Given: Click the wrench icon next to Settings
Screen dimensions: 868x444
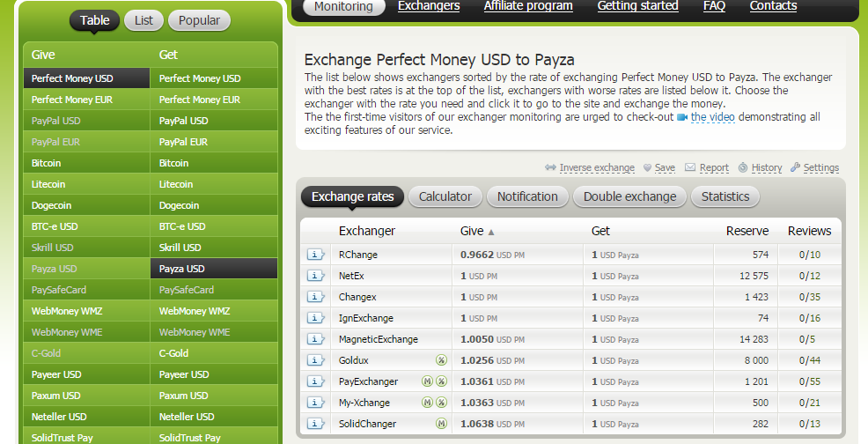Looking at the screenshot, I should tap(795, 166).
